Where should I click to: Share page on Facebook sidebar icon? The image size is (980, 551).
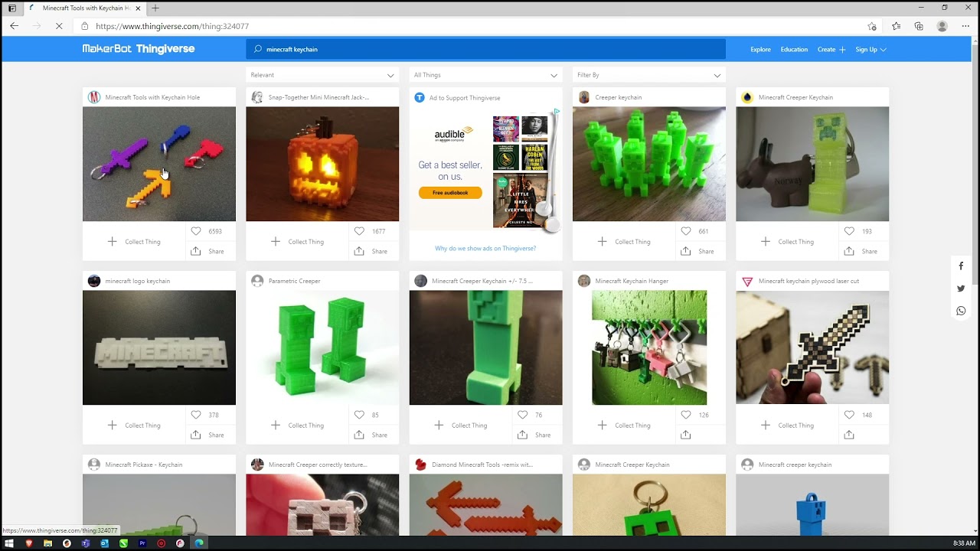click(x=961, y=266)
